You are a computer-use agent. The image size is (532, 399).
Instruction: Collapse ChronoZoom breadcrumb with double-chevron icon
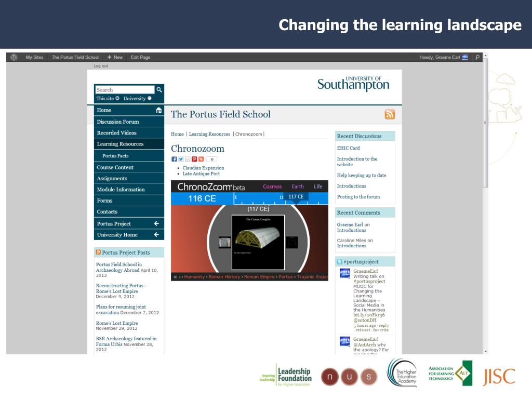176,277
